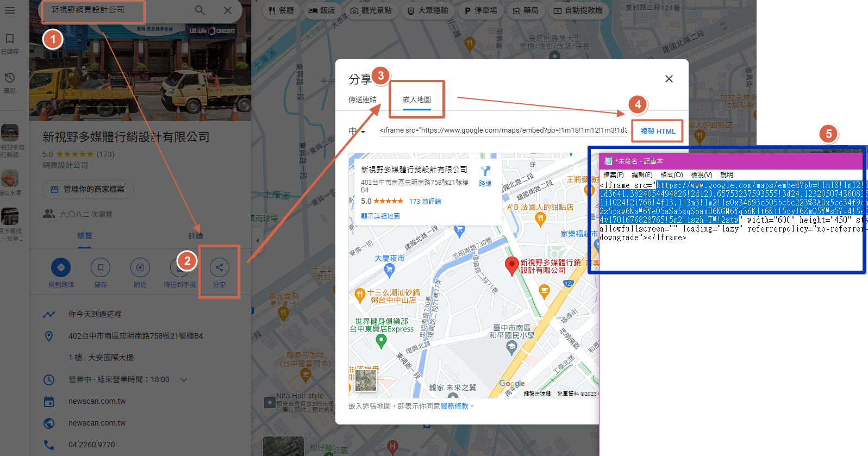Open the 總覽 tab in place panel
The height and width of the screenshot is (456, 868).
[x=85, y=236]
